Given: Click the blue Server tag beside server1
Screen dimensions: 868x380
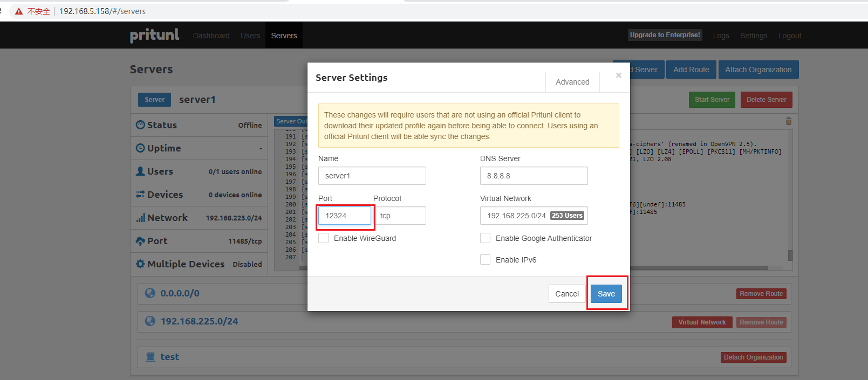Looking at the screenshot, I should click(155, 100).
